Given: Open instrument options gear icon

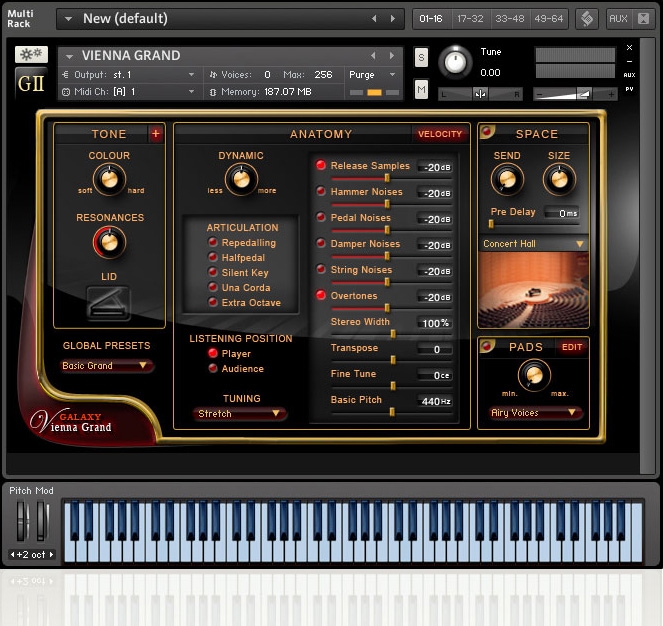Looking at the screenshot, I should [31, 54].
